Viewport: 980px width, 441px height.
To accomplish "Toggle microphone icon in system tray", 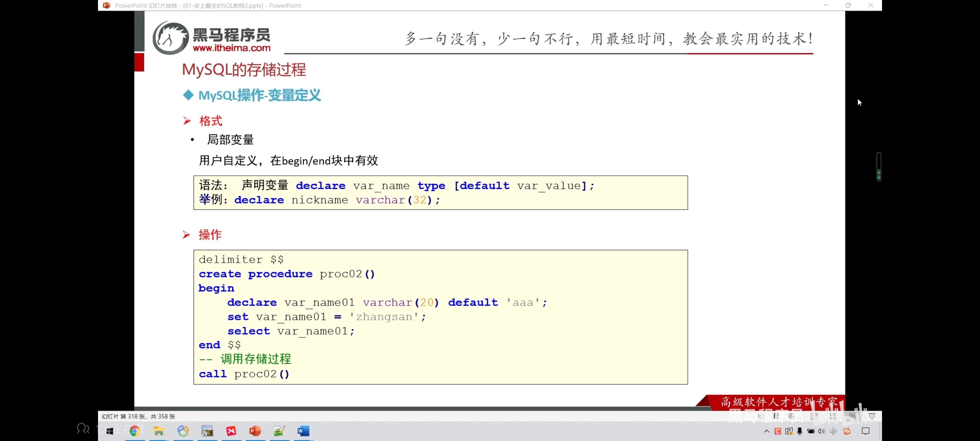I will 800,431.
